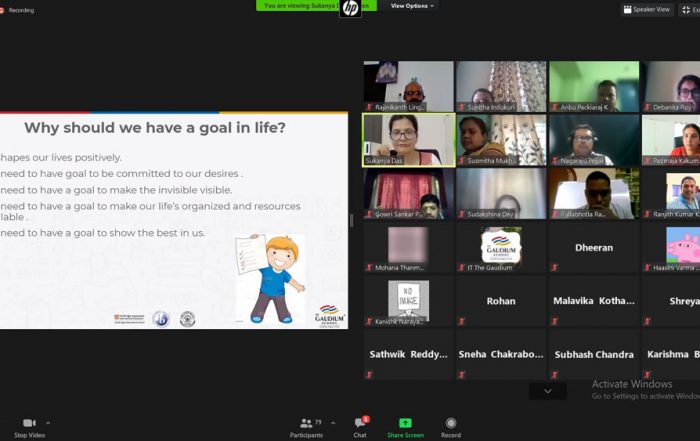The width and height of the screenshot is (700, 441).
Task: Click muted mic icon on Subhash Chandra tile
Action: [x=554, y=374]
